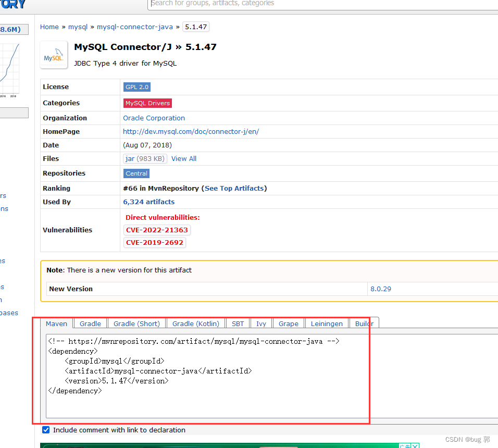The image size is (498, 448).
Task: Open the dev.mysql.com homepage link
Action: coord(191,131)
